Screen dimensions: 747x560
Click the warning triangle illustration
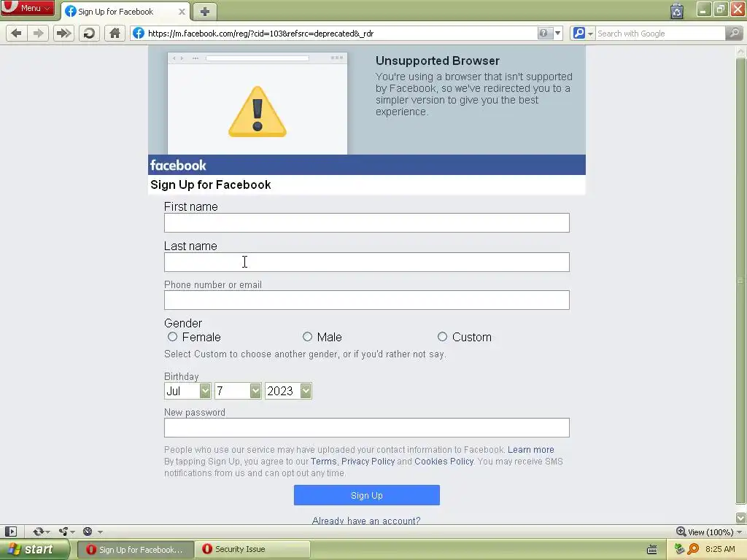(258, 112)
